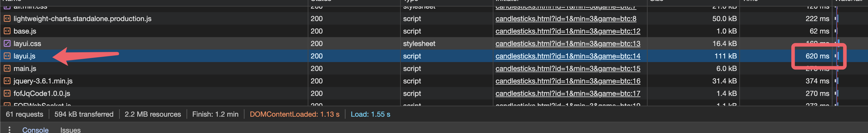The width and height of the screenshot is (868, 133).
Task: Select the layui.css request row
Action: [x=434, y=43]
